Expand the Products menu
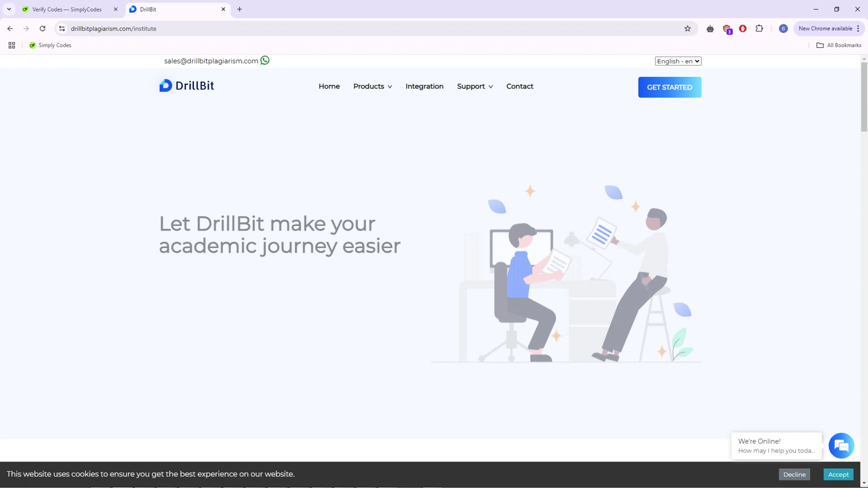868x488 pixels. (373, 86)
